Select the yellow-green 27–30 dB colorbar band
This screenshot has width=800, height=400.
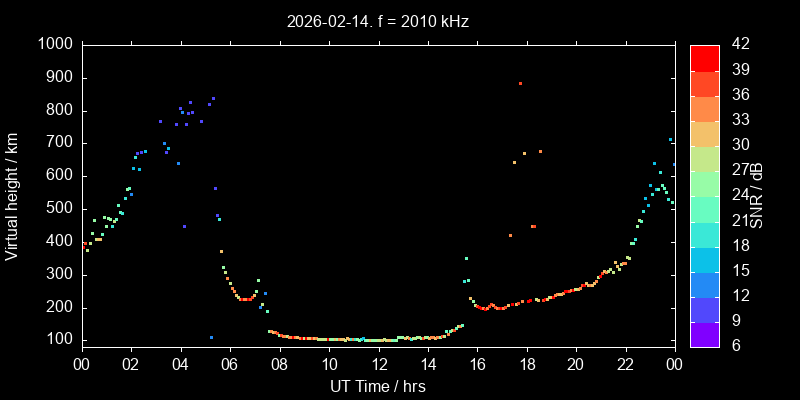coord(704,158)
